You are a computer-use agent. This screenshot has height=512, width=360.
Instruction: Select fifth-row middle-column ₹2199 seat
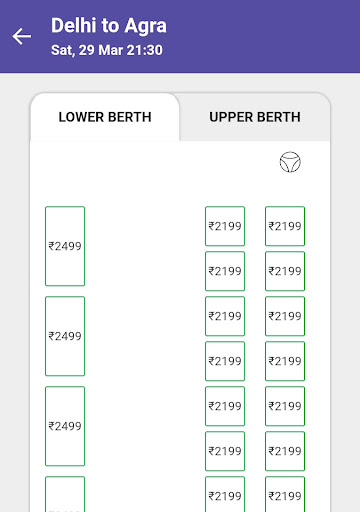(225, 406)
